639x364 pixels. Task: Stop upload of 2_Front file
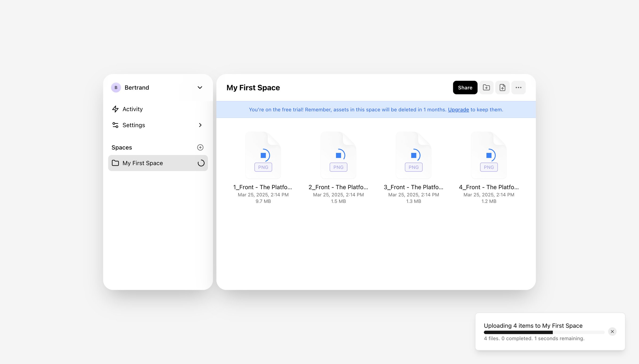pyautogui.click(x=338, y=155)
